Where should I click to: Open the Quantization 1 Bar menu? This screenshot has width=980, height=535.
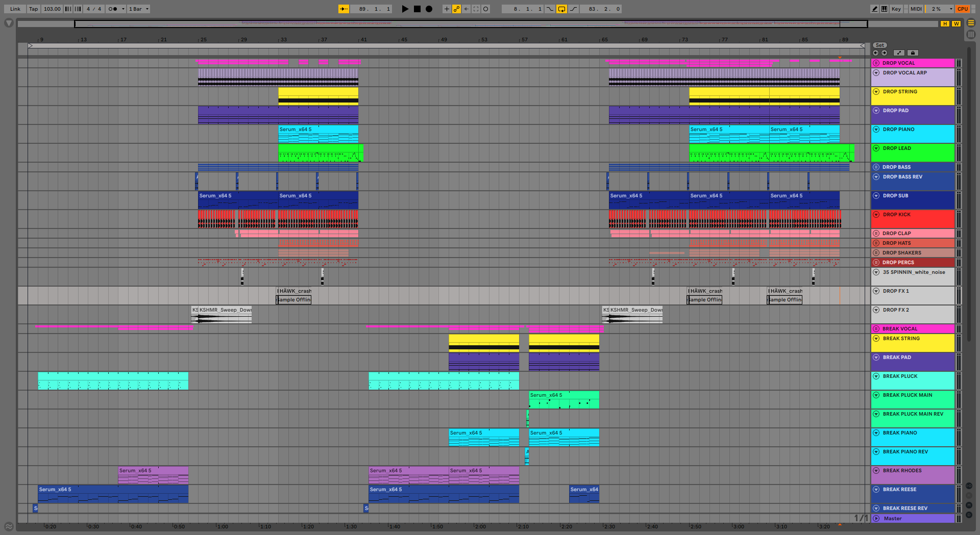pos(138,9)
